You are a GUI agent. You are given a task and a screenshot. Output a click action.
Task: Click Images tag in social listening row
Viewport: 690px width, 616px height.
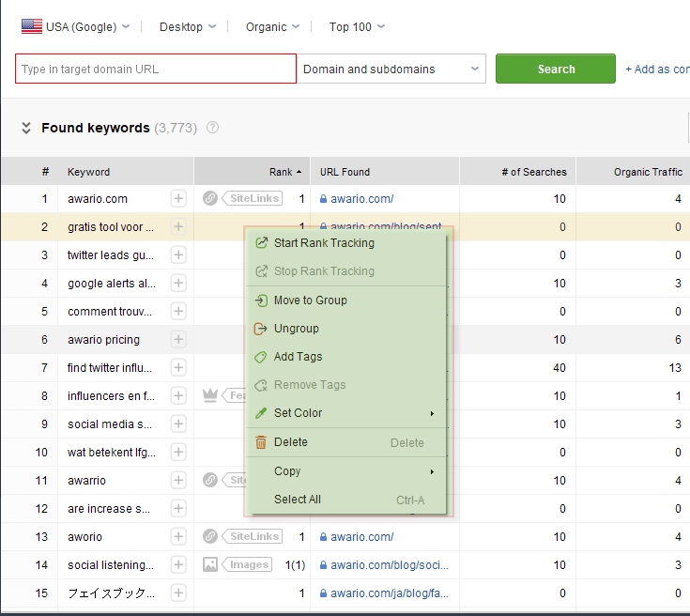248,564
